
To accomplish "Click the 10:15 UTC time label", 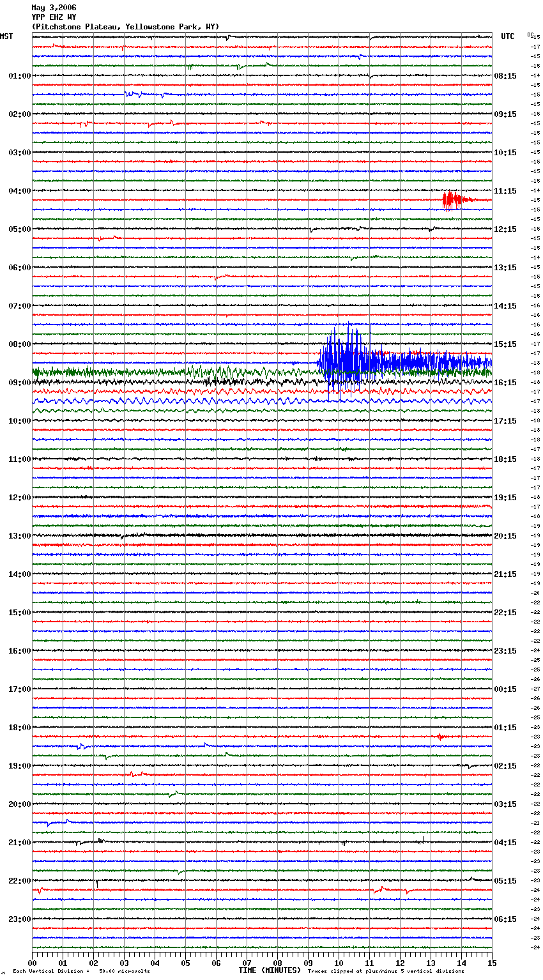I will [x=505, y=153].
